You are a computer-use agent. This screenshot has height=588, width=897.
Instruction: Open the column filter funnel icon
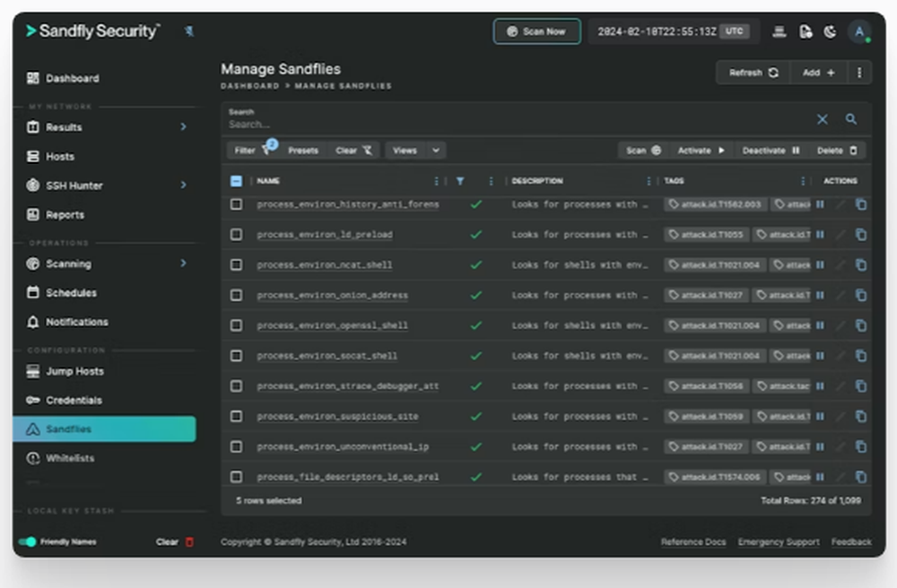tap(461, 180)
